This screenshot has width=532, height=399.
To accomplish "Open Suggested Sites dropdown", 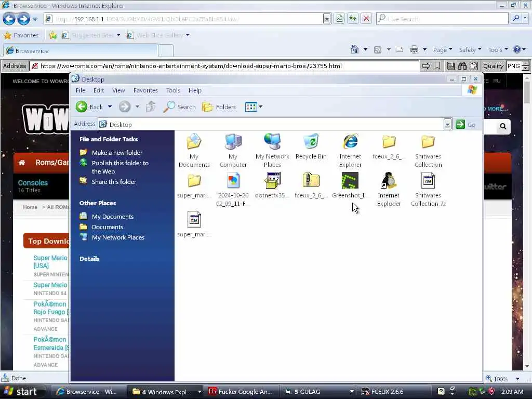I will [x=118, y=35].
